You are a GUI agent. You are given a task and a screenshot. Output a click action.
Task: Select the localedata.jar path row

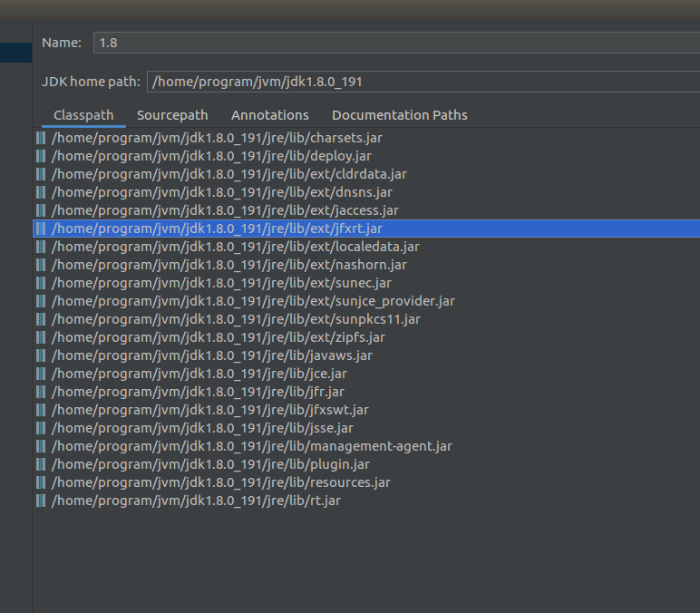click(x=366, y=247)
